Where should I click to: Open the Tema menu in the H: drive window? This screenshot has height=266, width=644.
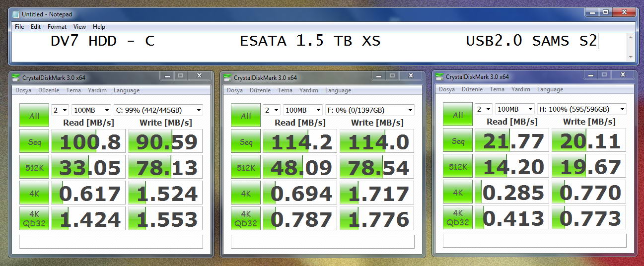(497, 90)
